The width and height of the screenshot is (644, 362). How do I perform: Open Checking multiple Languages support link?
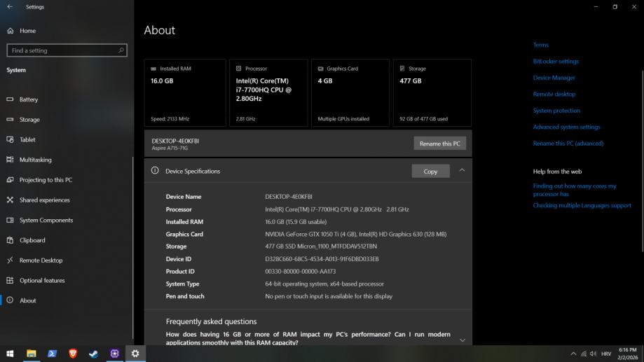click(582, 205)
